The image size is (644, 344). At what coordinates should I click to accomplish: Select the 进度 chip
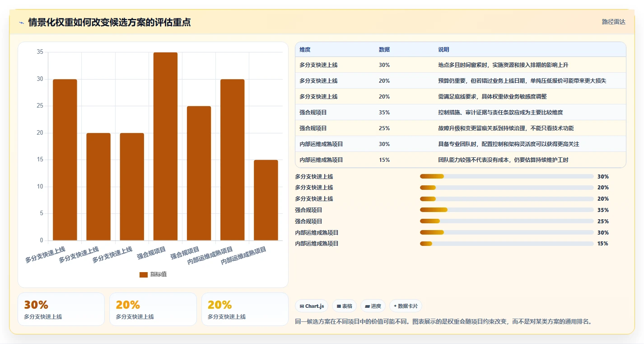coord(373,306)
